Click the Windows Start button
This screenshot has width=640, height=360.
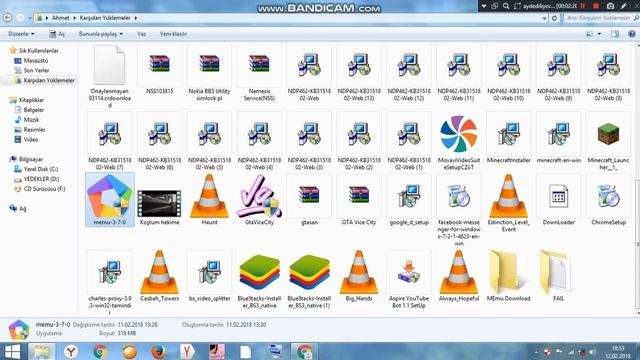pyautogui.click(x=13, y=351)
